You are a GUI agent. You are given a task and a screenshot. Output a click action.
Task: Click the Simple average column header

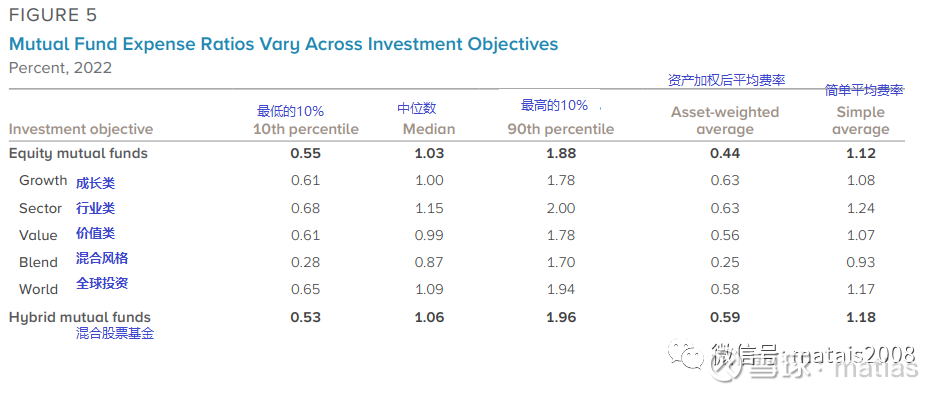pyautogui.click(x=861, y=121)
